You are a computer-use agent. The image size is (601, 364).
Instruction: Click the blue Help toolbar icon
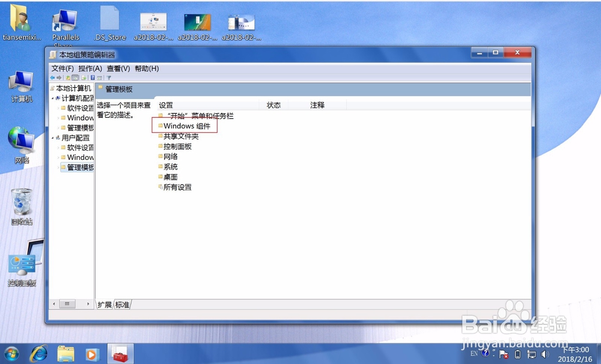pyautogui.click(x=93, y=77)
